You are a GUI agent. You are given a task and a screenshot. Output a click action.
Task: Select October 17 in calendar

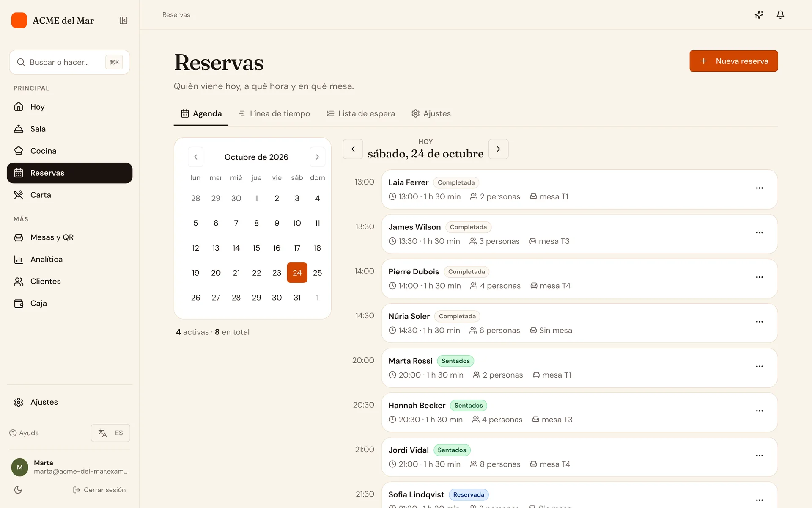297,248
